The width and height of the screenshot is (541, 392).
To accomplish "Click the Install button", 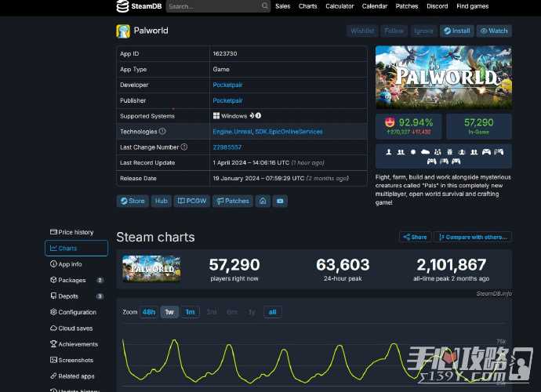I will (x=457, y=31).
